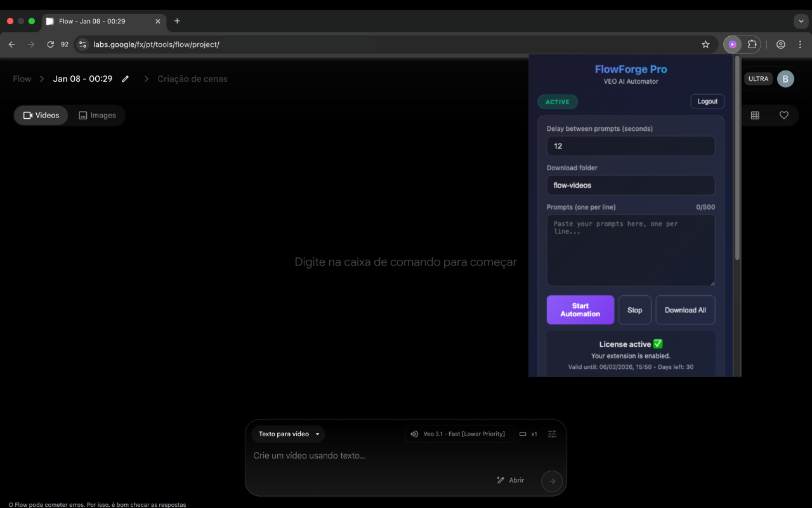Select the Images tab
This screenshot has height=508, width=812.
pos(97,115)
